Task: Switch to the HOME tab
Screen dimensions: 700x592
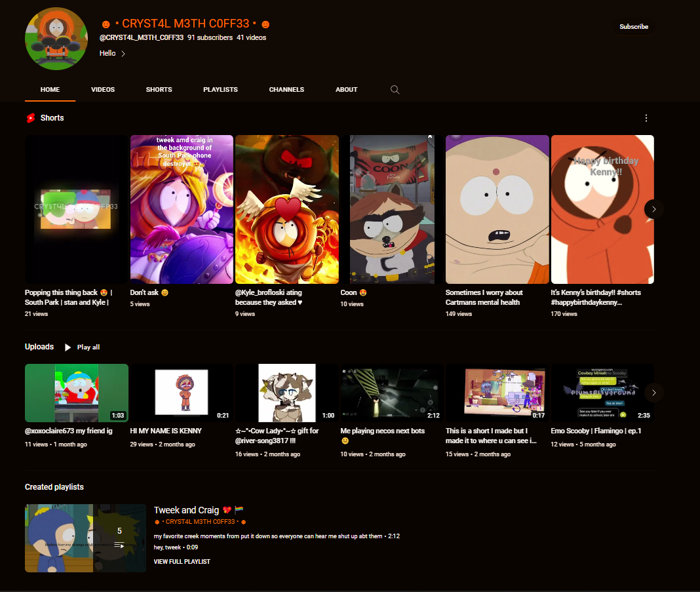Action: pyautogui.click(x=50, y=90)
